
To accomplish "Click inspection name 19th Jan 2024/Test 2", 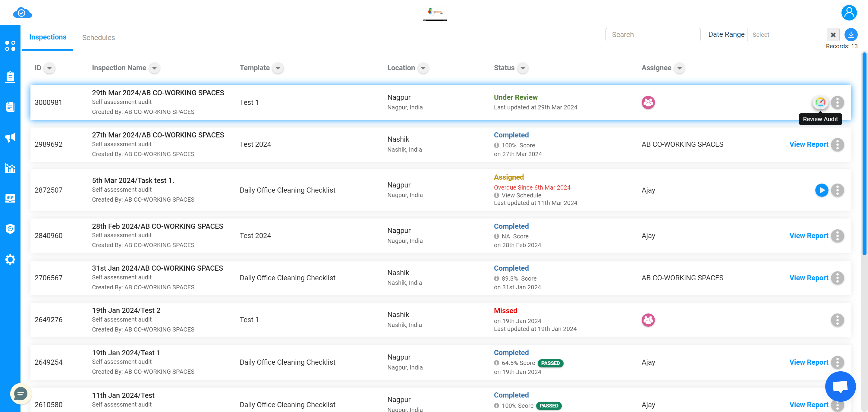I will (126, 310).
